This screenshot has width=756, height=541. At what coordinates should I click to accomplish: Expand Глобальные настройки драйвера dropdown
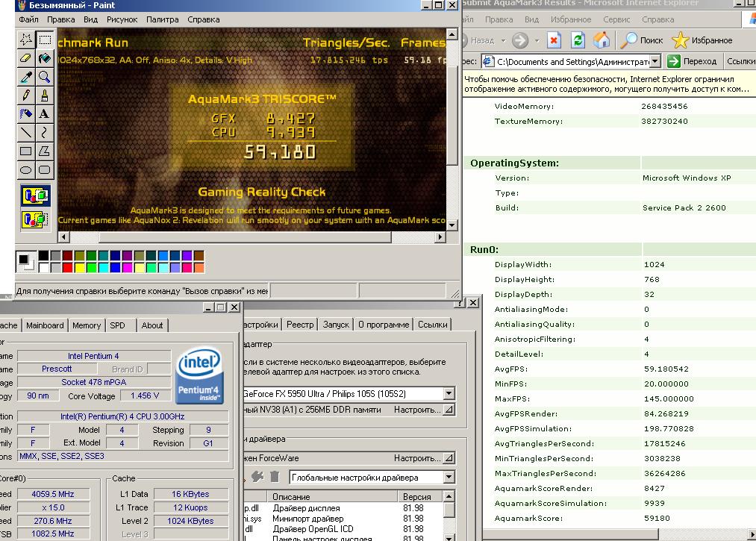[x=449, y=478]
